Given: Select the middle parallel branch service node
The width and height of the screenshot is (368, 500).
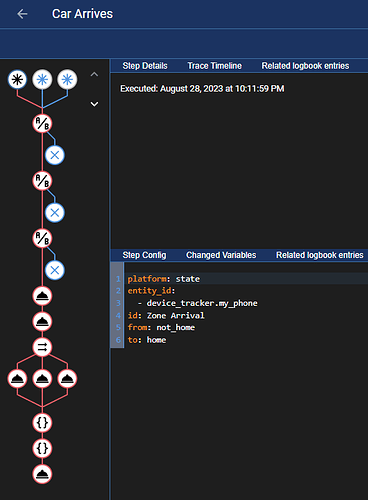Looking at the screenshot, I should pos(42,379).
